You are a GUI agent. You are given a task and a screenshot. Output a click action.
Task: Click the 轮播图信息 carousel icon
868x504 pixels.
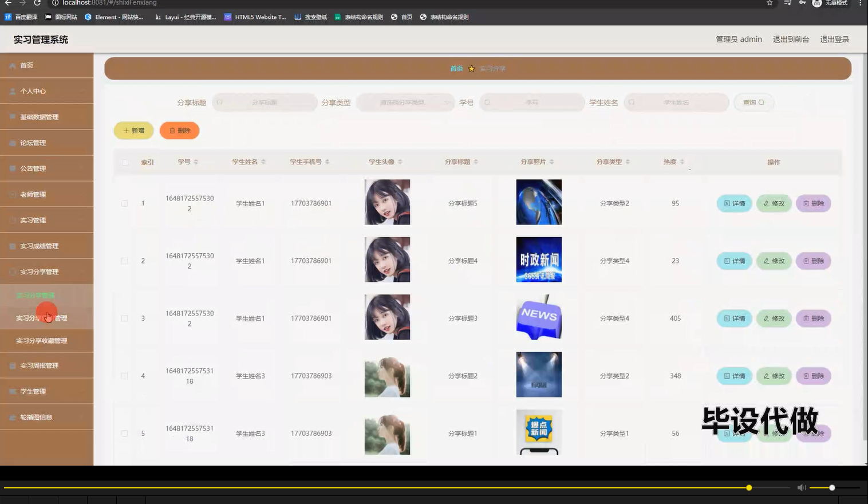tap(13, 417)
